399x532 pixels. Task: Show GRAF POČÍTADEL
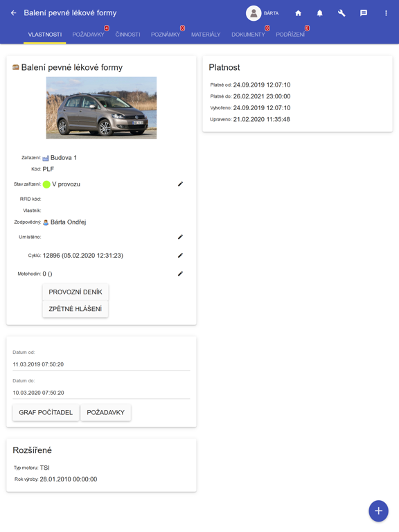click(x=46, y=413)
